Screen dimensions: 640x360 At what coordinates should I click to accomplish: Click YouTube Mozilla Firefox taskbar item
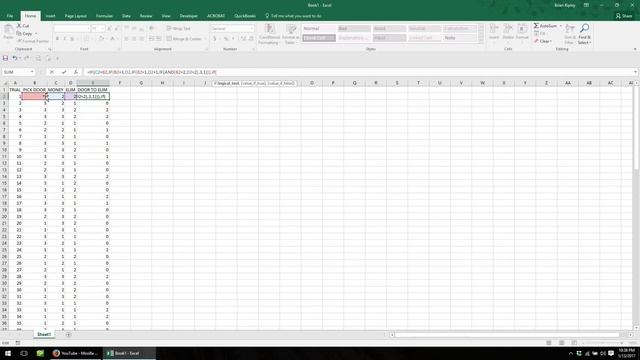(x=76, y=353)
